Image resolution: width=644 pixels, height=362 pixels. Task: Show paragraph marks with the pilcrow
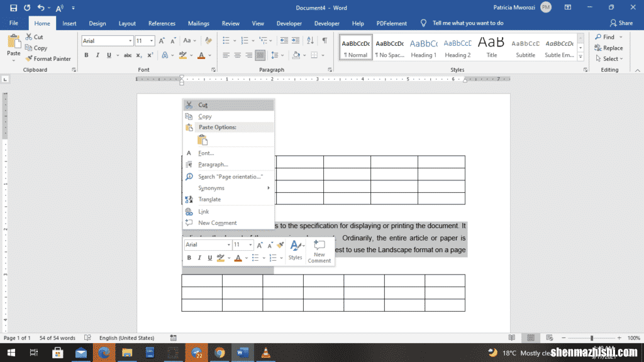point(325,41)
